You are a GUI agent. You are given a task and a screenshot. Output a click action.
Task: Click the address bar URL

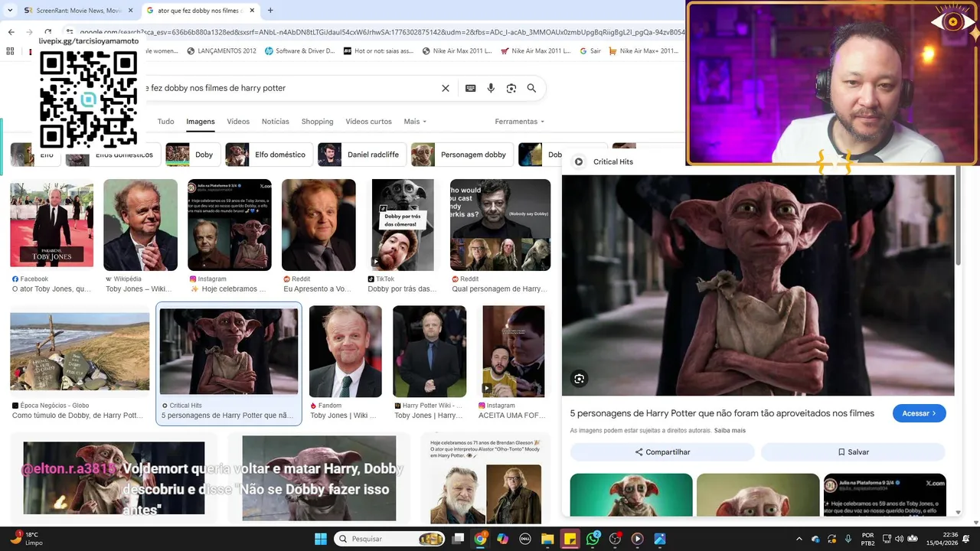tap(383, 32)
